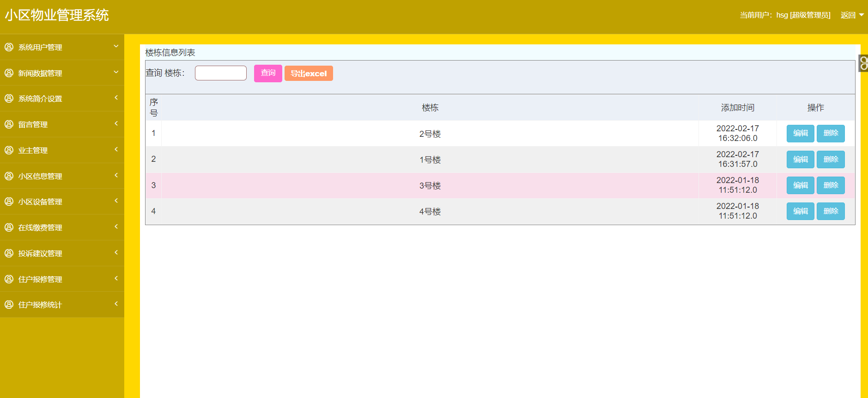
Task: Click the floating widget icon at right edge
Action: pos(863,63)
